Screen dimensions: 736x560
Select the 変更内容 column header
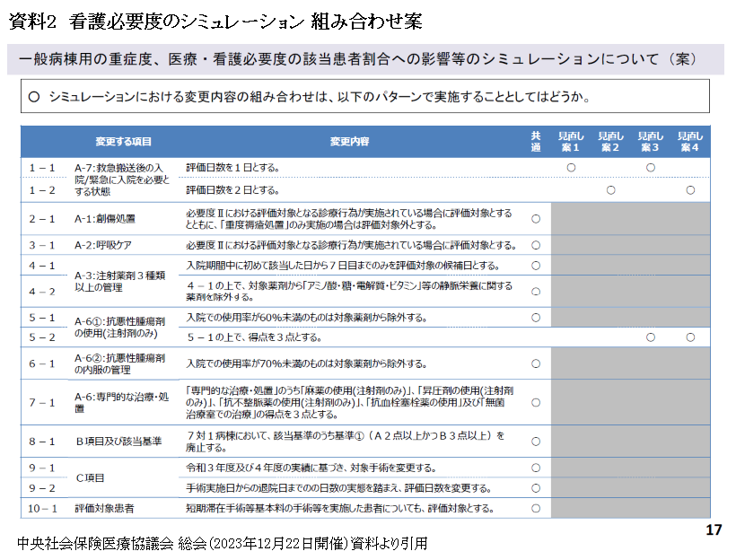point(349,142)
